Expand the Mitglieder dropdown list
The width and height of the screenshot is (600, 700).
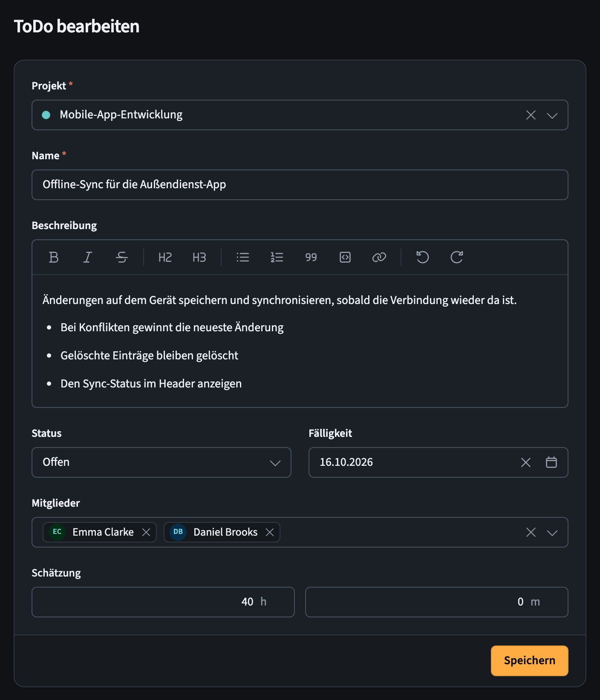tap(552, 533)
